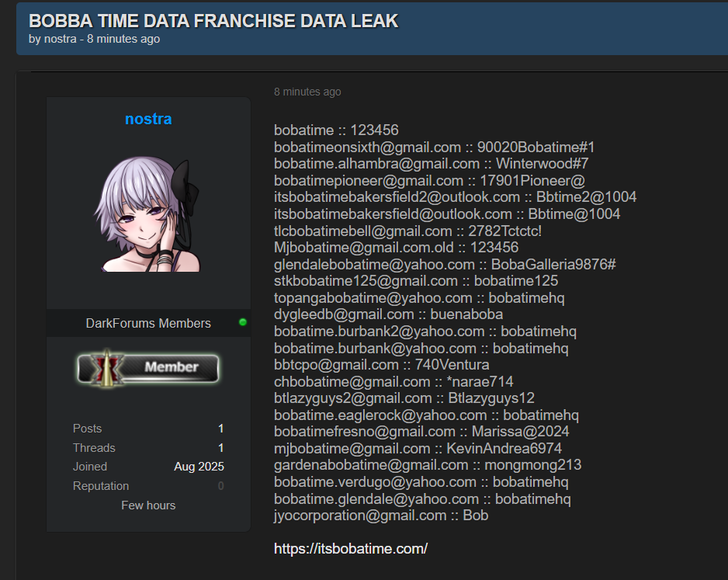The width and height of the screenshot is (728, 580).
Task: Open the user's thread count value
Action: click(220, 448)
